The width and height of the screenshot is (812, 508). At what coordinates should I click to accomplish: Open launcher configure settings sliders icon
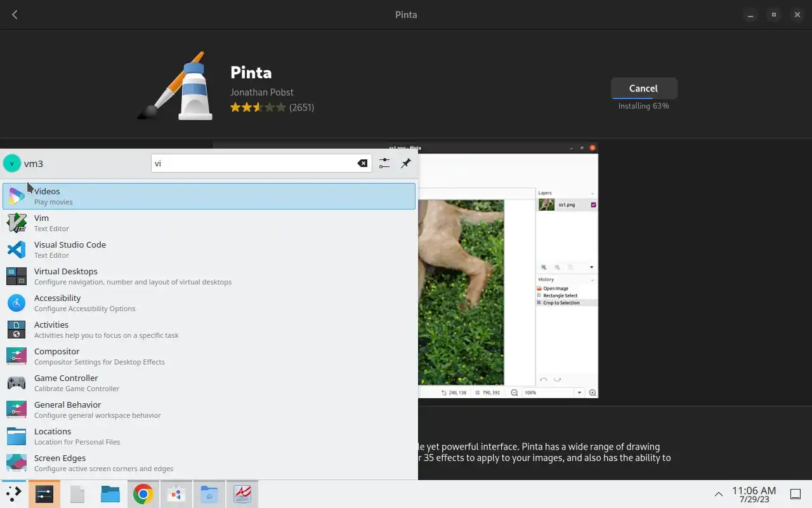384,163
